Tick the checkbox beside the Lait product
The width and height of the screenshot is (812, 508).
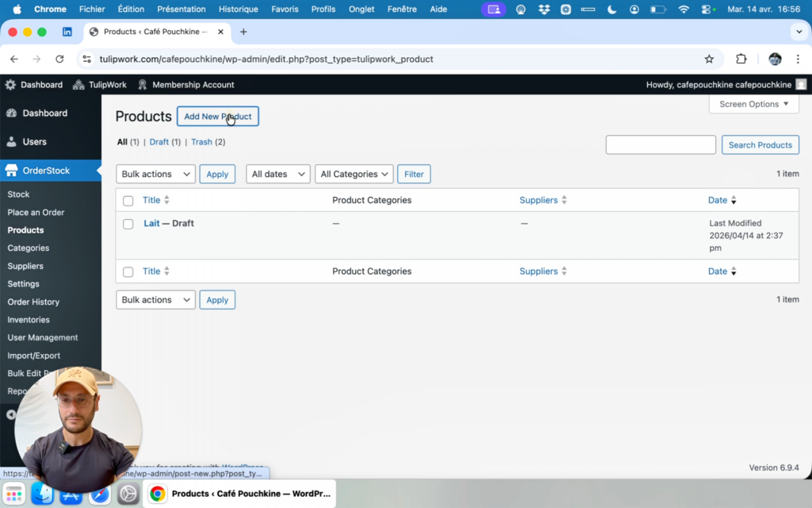tap(128, 224)
